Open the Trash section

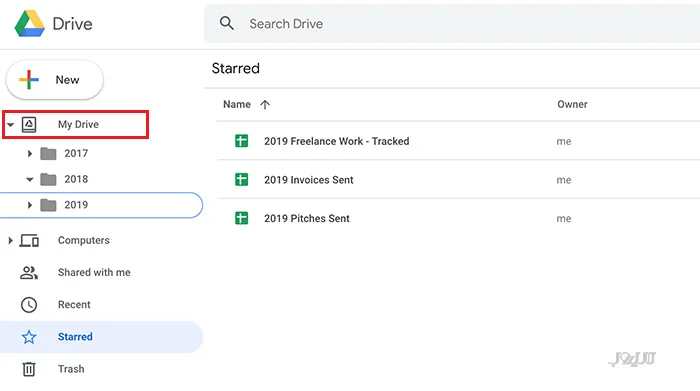pyautogui.click(x=71, y=369)
